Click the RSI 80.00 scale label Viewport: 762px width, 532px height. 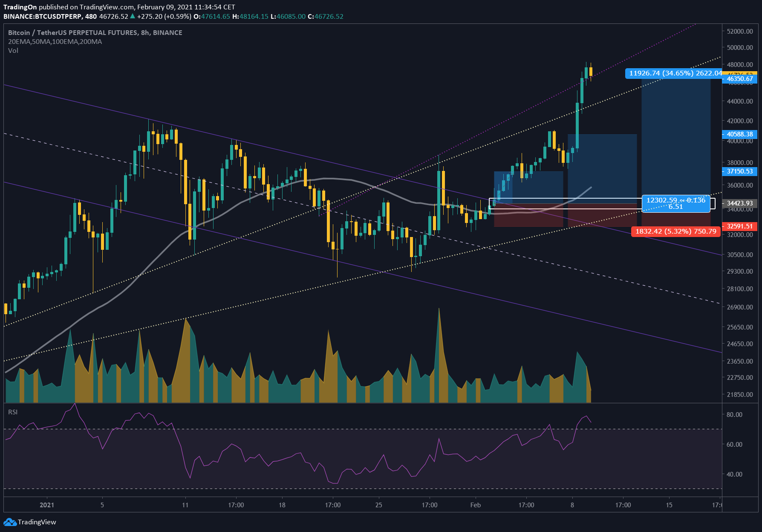click(x=734, y=415)
